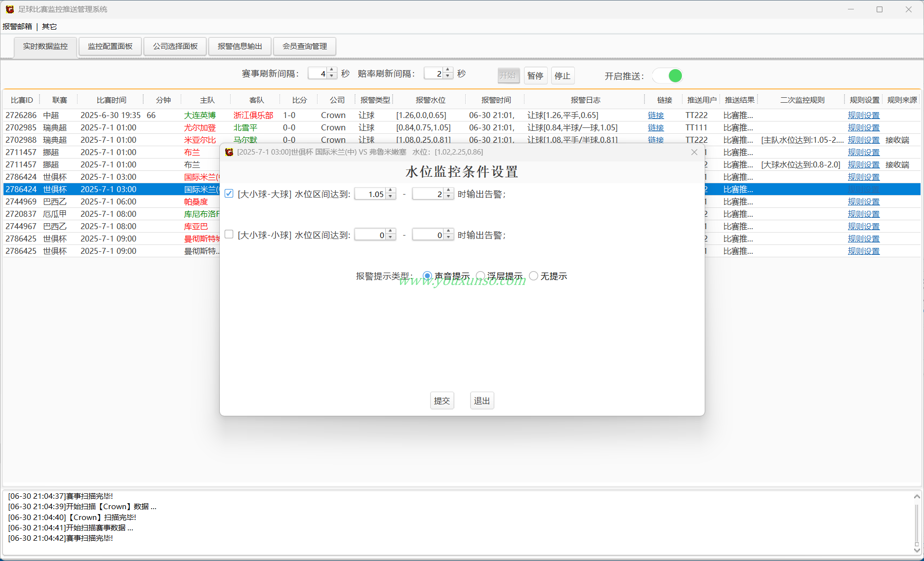Click the 报警水位 column header
This screenshot has width=924, height=561.
tap(430, 100)
